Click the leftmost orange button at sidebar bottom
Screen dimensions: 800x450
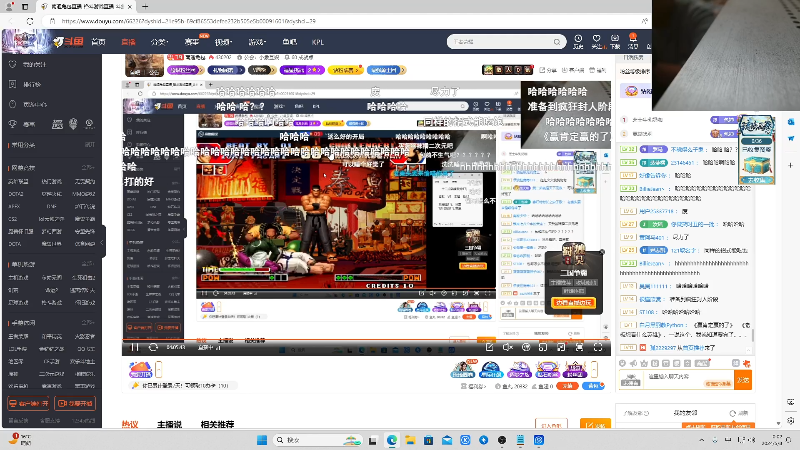point(29,403)
